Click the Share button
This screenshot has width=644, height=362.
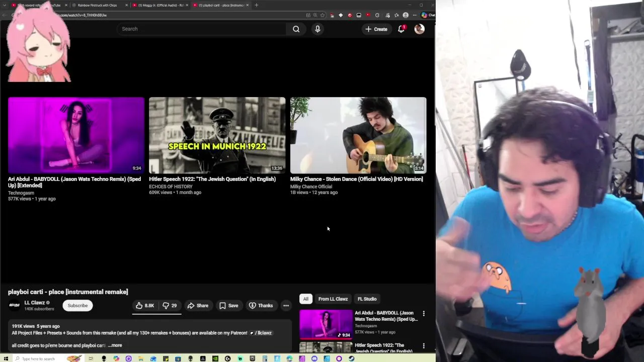click(x=198, y=306)
